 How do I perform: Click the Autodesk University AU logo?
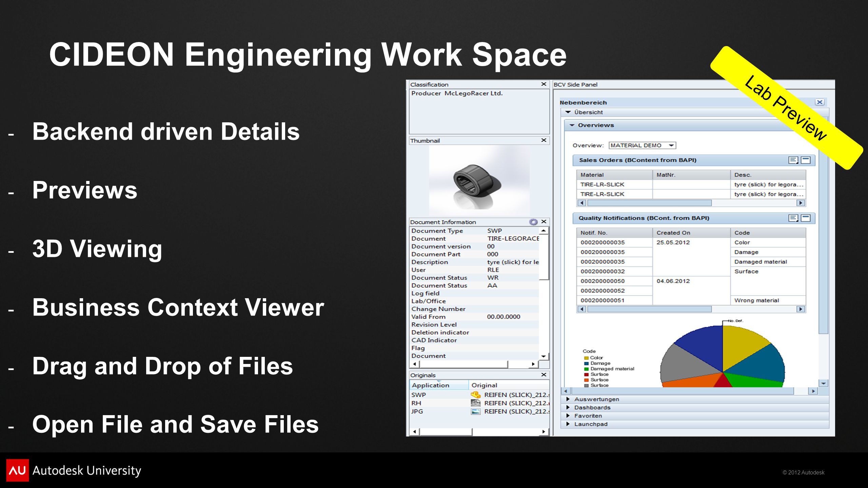pyautogui.click(x=18, y=470)
